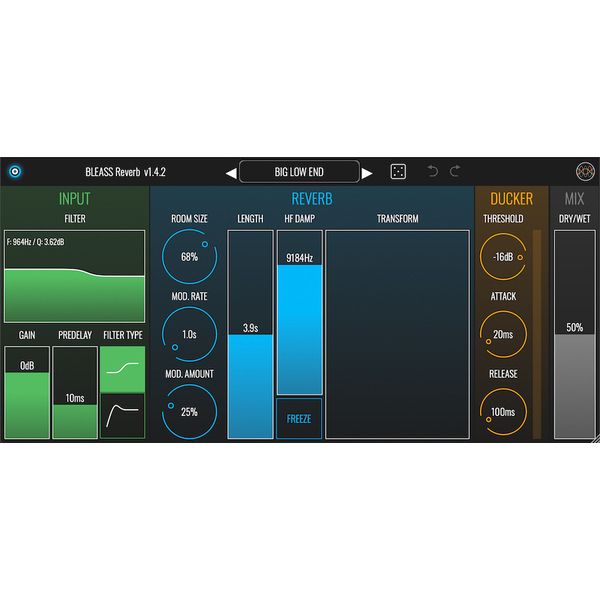600x600 pixels.
Task: Open the settings icon at top right
Action: (x=585, y=171)
